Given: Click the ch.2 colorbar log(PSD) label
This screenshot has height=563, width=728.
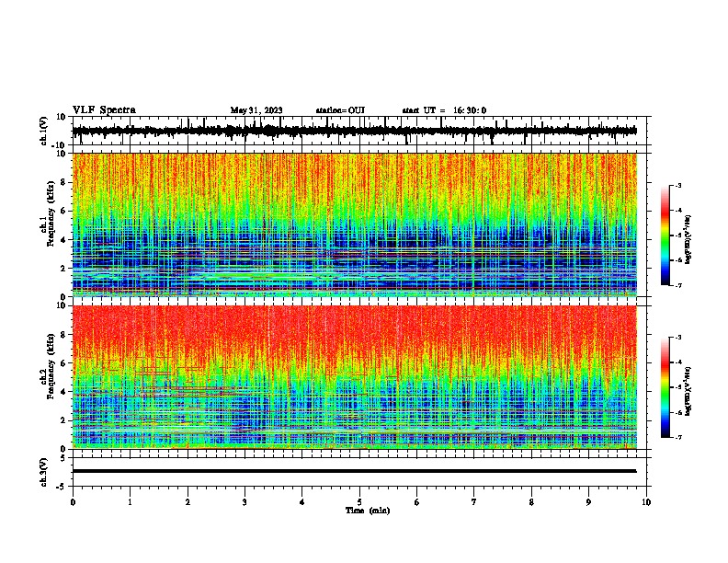Looking at the screenshot, I should 688,391.
